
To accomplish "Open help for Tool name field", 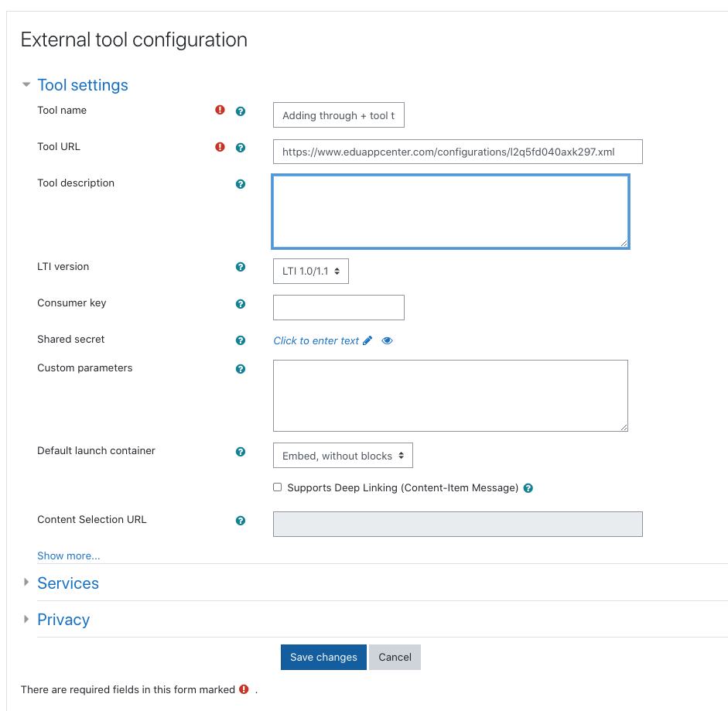I will [x=240, y=111].
